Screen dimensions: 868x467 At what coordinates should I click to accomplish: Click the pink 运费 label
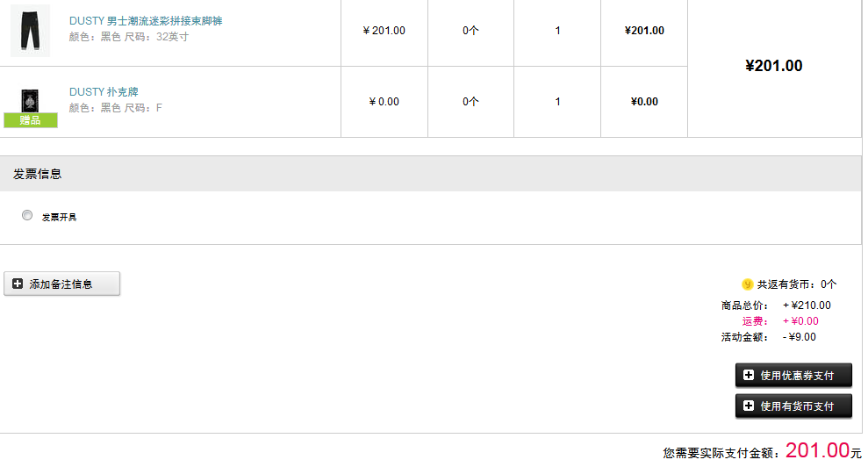click(755, 321)
